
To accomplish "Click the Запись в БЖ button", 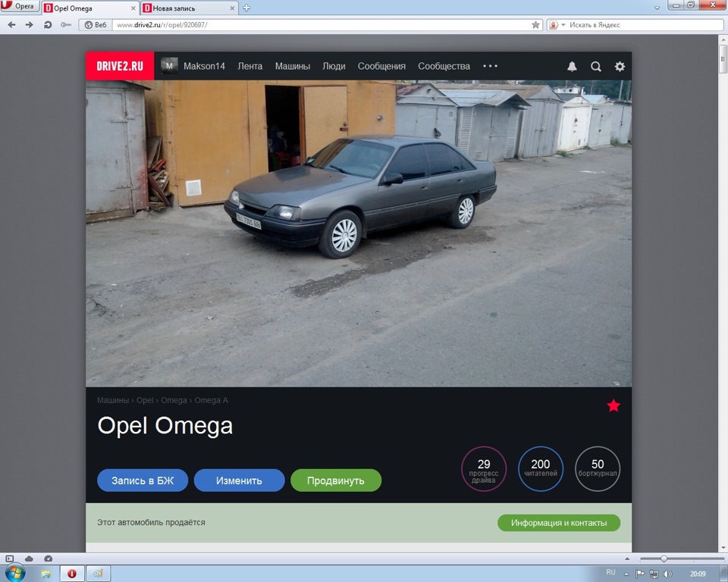I will tap(143, 480).
